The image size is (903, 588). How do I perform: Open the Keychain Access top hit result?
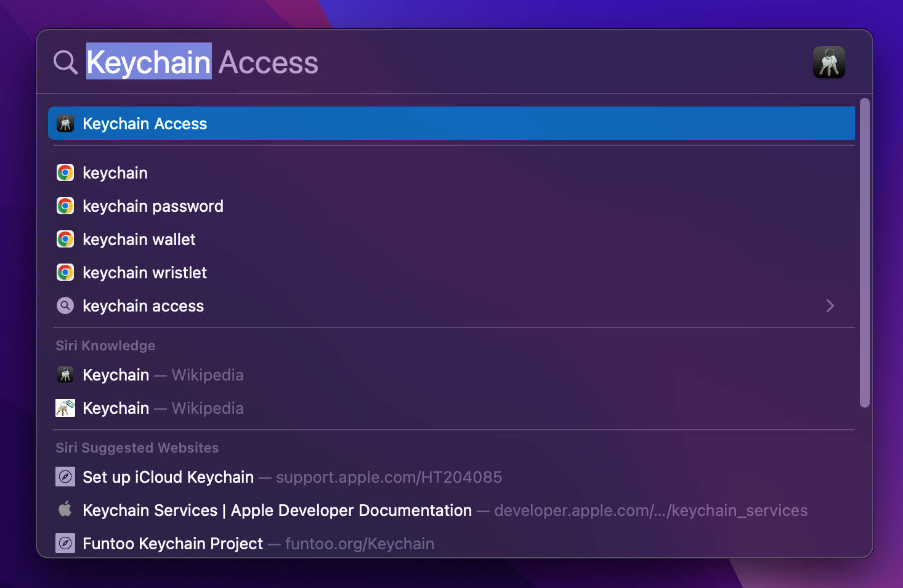(x=451, y=123)
